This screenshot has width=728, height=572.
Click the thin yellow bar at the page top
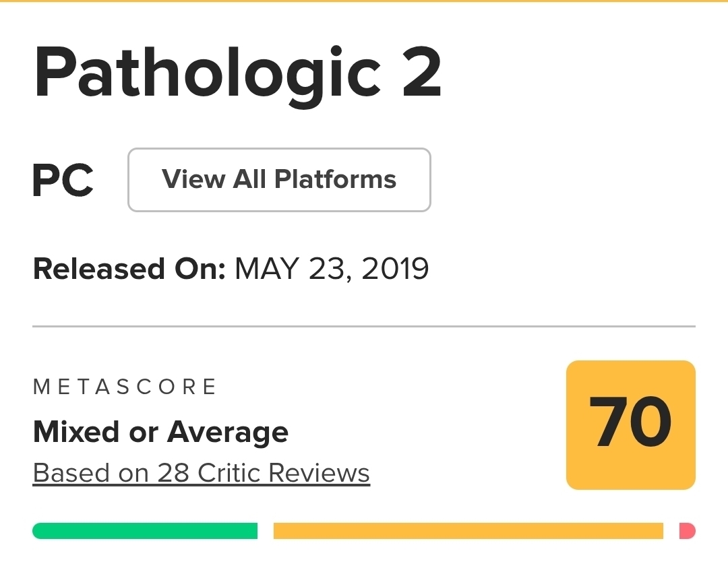364,1
